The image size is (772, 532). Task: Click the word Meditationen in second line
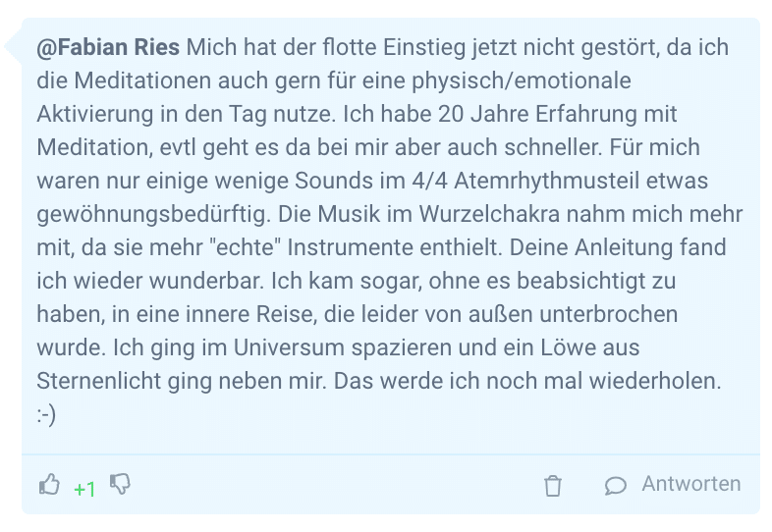click(x=142, y=80)
